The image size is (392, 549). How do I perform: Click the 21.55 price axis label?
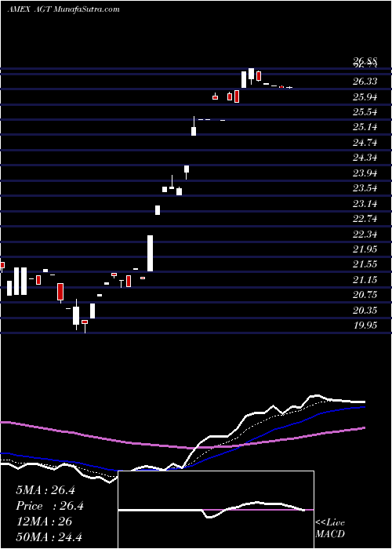pyautogui.click(x=365, y=264)
